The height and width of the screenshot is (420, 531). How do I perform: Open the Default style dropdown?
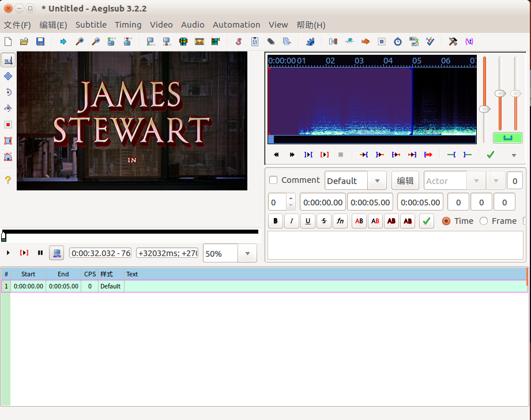377,181
